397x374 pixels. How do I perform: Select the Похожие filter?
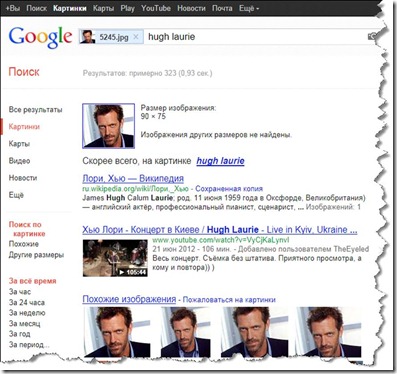click(24, 244)
